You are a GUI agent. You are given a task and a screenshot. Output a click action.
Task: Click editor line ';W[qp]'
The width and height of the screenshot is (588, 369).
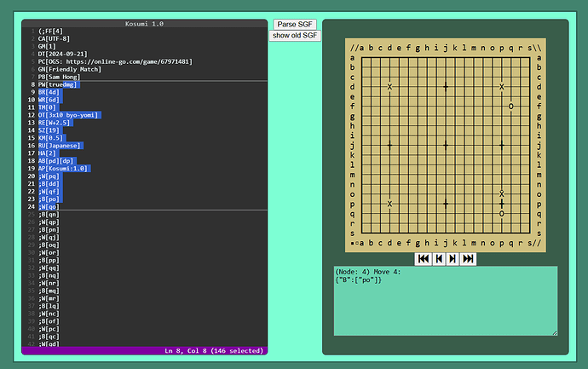coord(49,222)
